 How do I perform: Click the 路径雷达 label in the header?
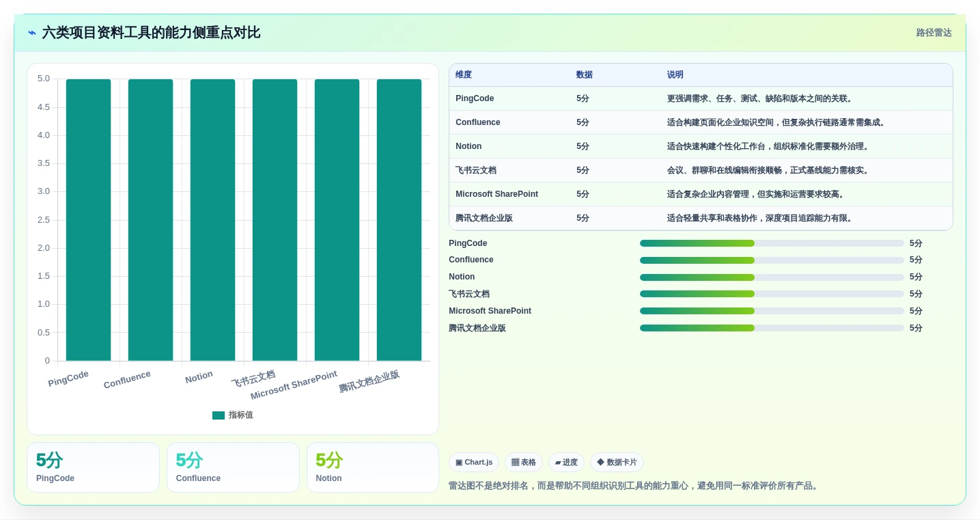(934, 33)
